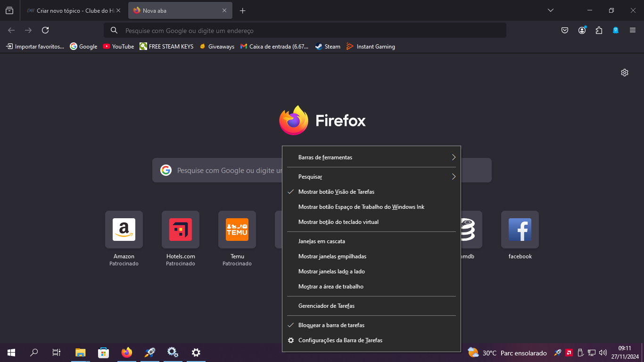The image size is (644, 362).
Task: Open Firefox account icon
Action: tap(582, 30)
